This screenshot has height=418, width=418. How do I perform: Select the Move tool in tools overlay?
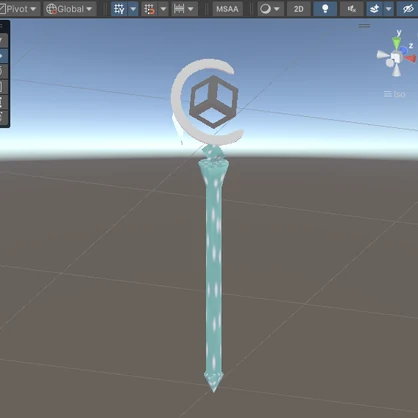pyautogui.click(x=2, y=56)
